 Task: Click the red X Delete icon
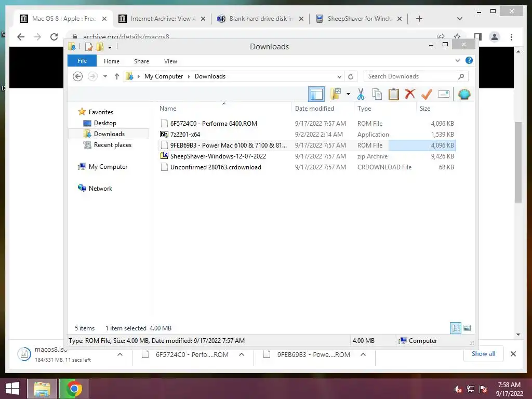tap(410, 94)
